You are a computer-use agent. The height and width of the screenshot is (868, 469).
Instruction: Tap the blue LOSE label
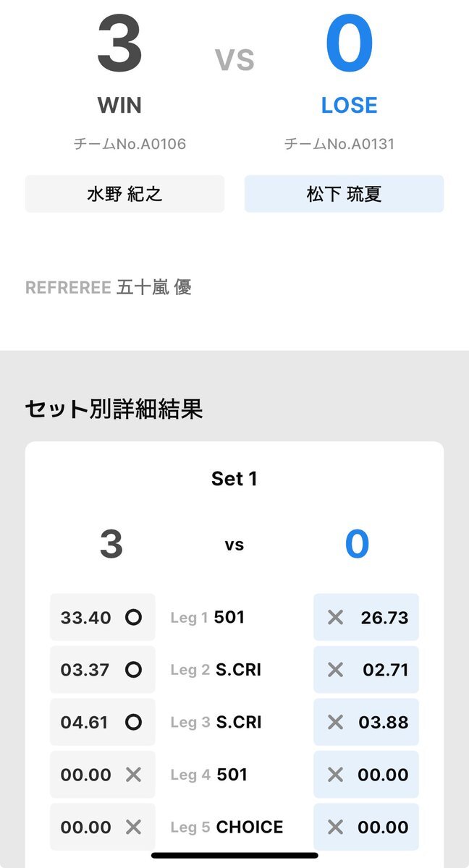click(x=350, y=106)
